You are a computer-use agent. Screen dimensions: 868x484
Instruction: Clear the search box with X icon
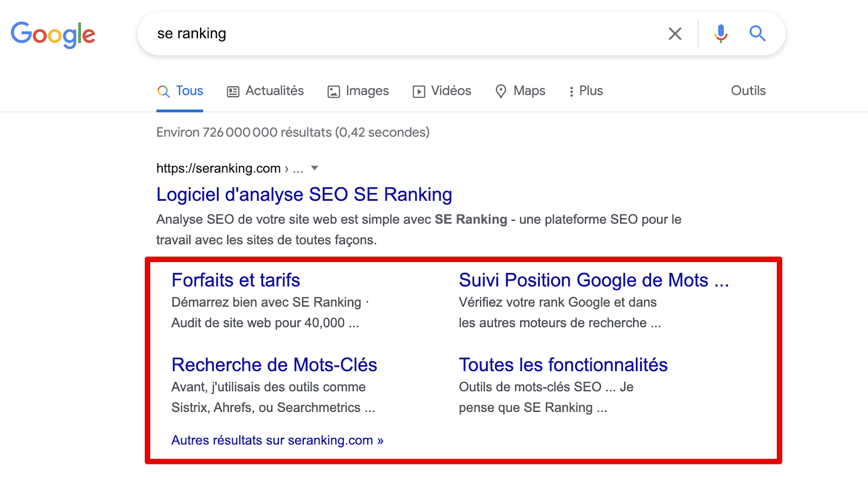pyautogui.click(x=675, y=34)
